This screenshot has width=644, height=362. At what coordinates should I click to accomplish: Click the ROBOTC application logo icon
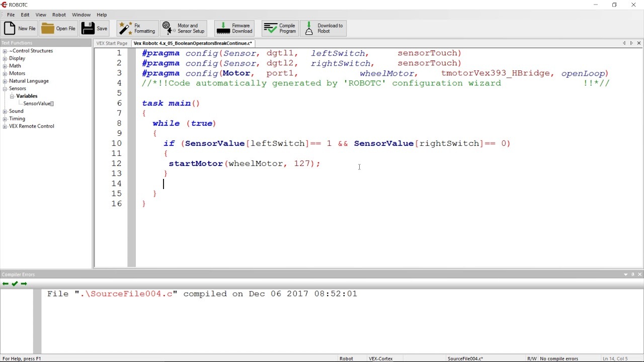click(4, 5)
